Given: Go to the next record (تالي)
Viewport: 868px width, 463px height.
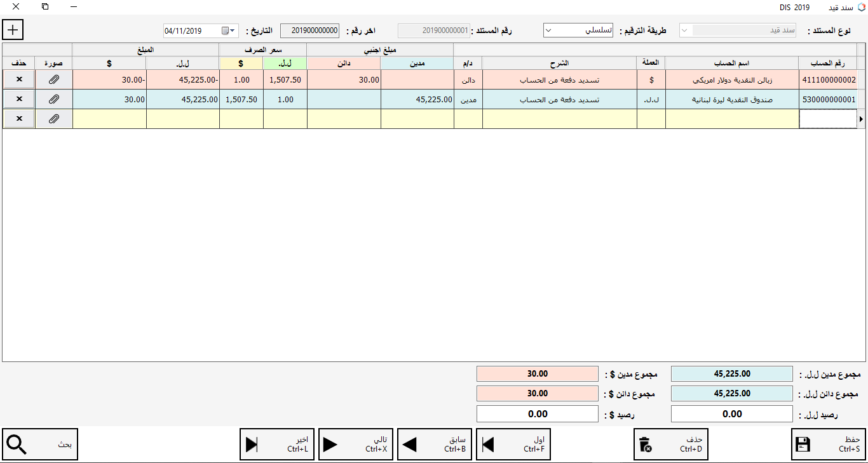Looking at the screenshot, I should click(356, 445).
